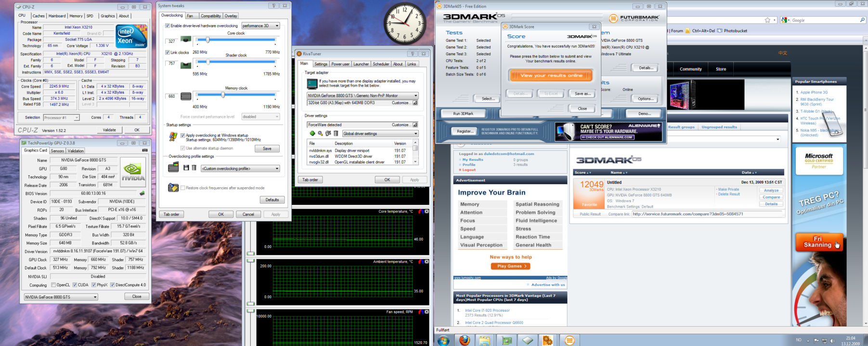
Task: Click the Core clock slider thumb
Action: 207,40
